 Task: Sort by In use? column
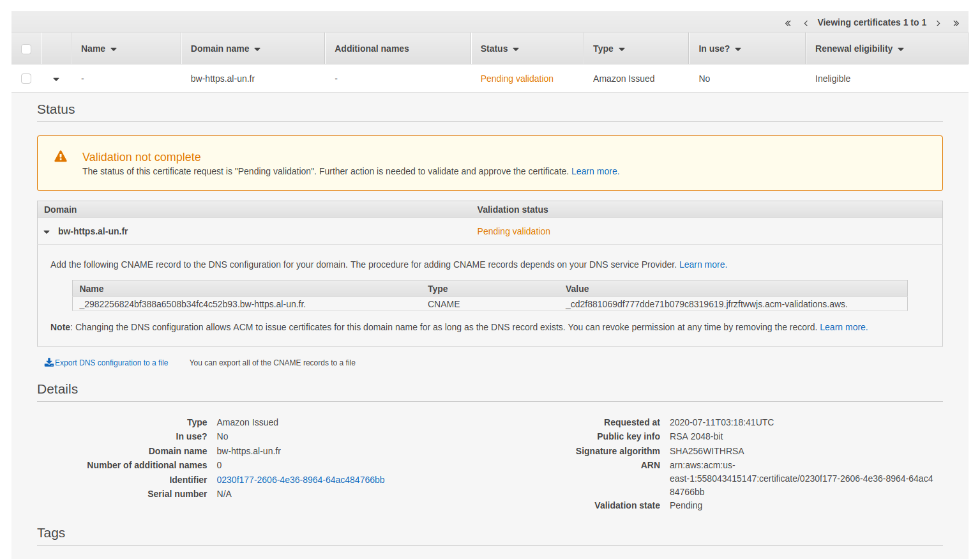click(x=719, y=49)
